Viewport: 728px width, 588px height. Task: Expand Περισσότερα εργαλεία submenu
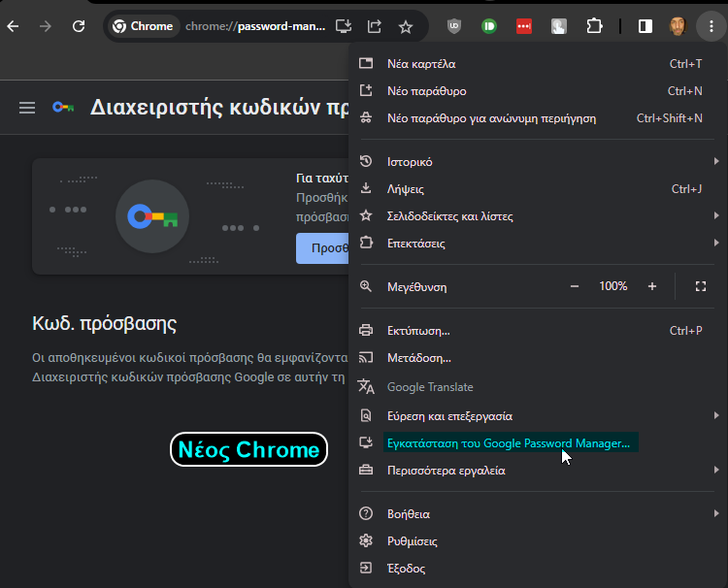pyautogui.click(x=536, y=471)
